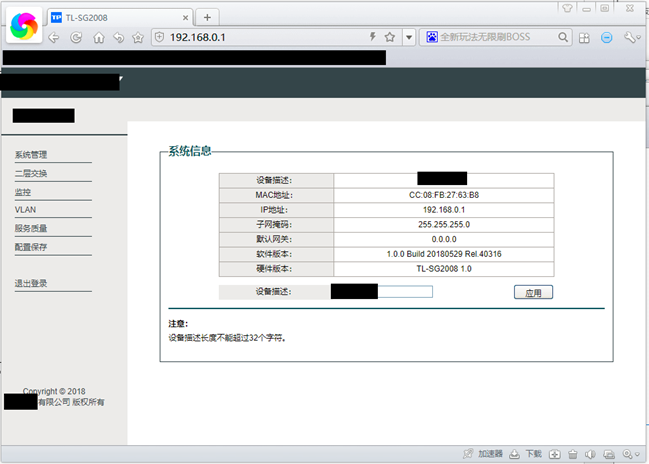The height and width of the screenshot is (464, 649).
Task: Open VLAN section in sidebar
Action: click(26, 210)
